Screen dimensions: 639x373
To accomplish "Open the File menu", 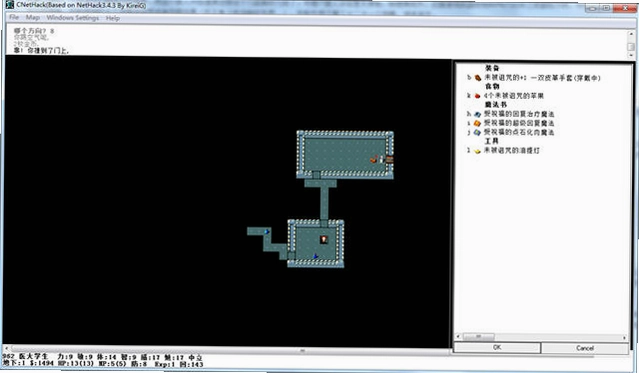I will click(14, 18).
